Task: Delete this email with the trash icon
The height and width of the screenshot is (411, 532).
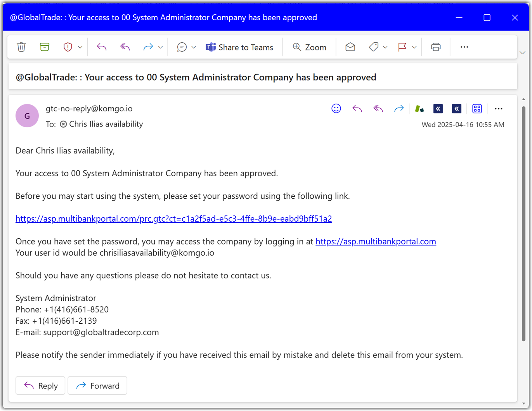Action: click(21, 47)
